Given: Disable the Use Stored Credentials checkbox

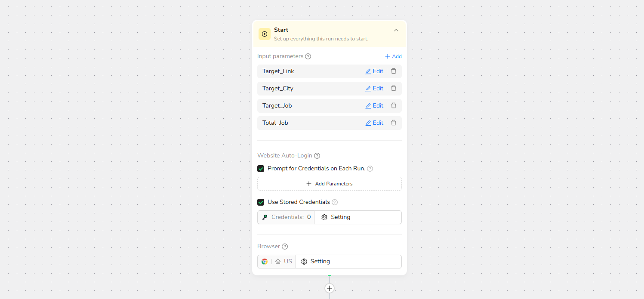Looking at the screenshot, I should coord(261,202).
